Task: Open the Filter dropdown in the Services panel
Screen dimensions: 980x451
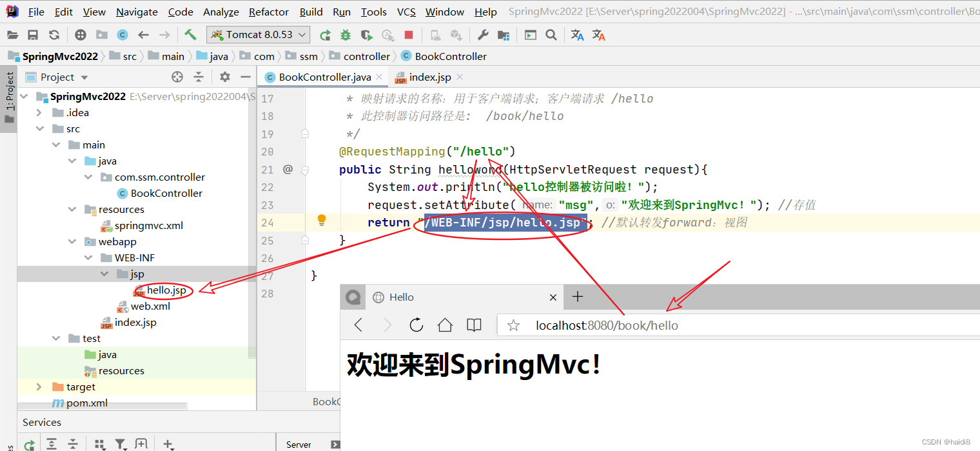Action: [121, 444]
